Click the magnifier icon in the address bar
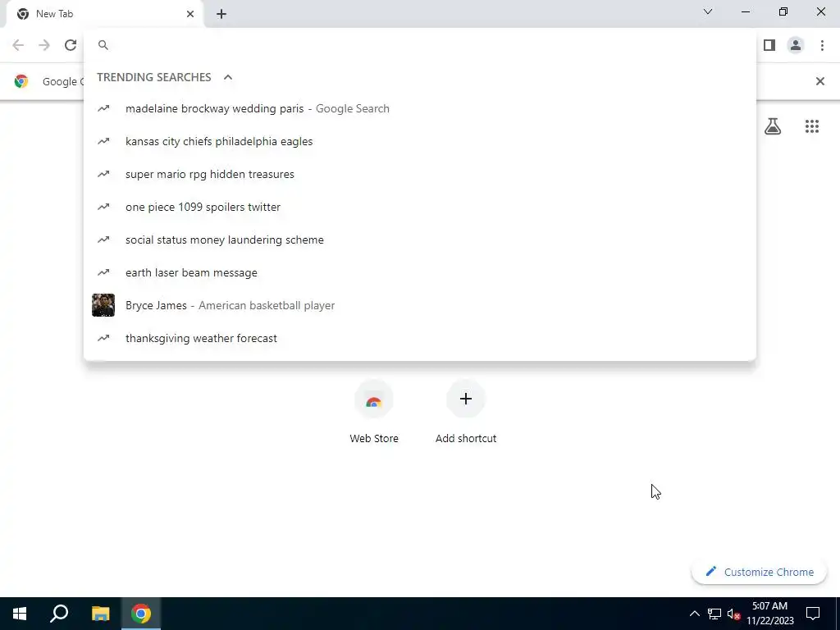Viewport: 840px width, 630px height. coord(103,45)
